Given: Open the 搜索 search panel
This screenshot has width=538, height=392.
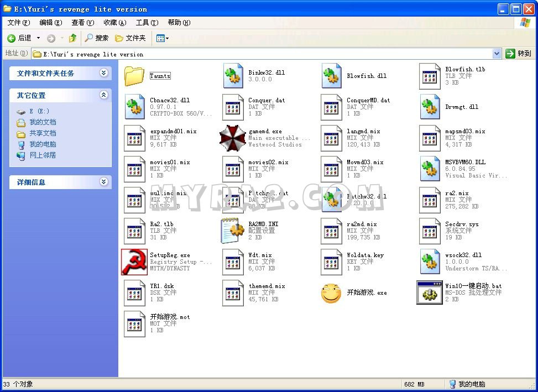Looking at the screenshot, I should coord(96,38).
